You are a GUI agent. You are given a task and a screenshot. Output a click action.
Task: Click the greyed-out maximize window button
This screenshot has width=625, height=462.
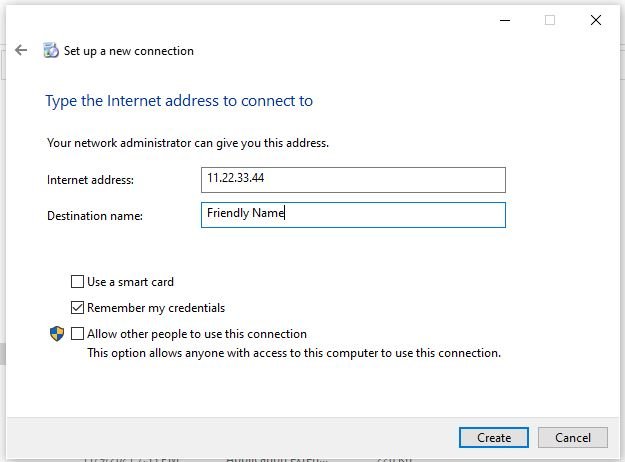(x=549, y=20)
